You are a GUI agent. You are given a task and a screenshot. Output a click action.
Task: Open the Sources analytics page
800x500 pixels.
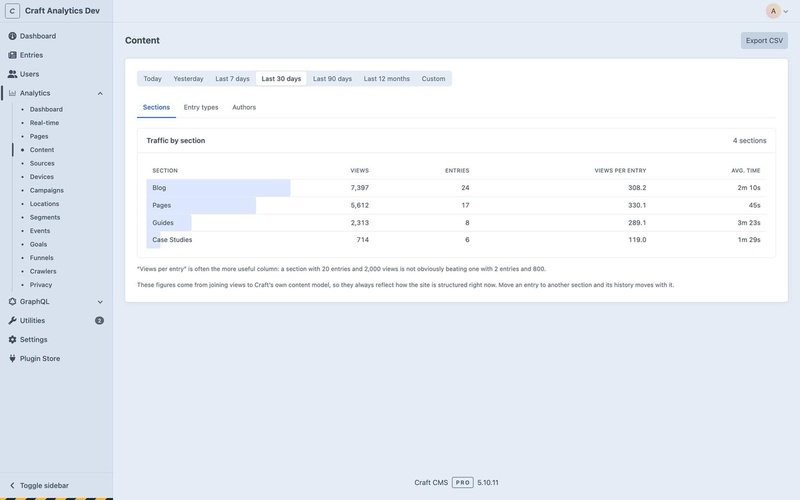42,163
